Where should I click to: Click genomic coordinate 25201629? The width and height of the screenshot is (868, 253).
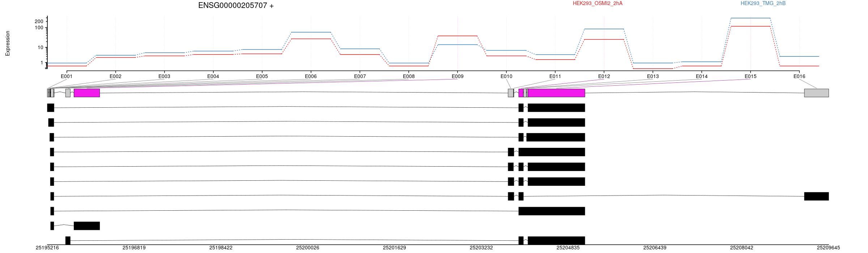click(x=395, y=248)
